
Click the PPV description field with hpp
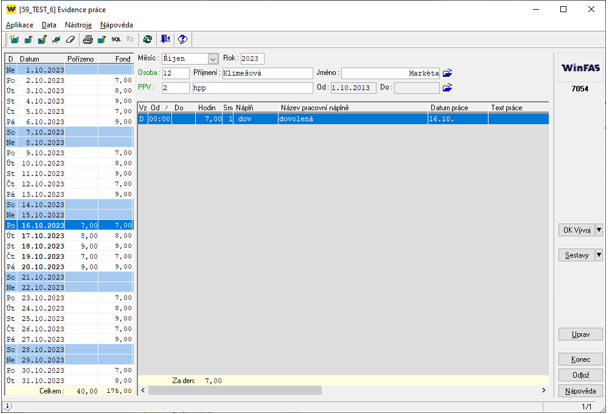252,88
